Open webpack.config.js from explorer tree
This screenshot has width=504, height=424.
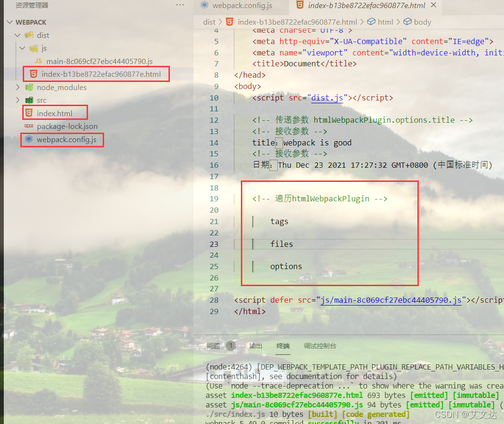[67, 140]
